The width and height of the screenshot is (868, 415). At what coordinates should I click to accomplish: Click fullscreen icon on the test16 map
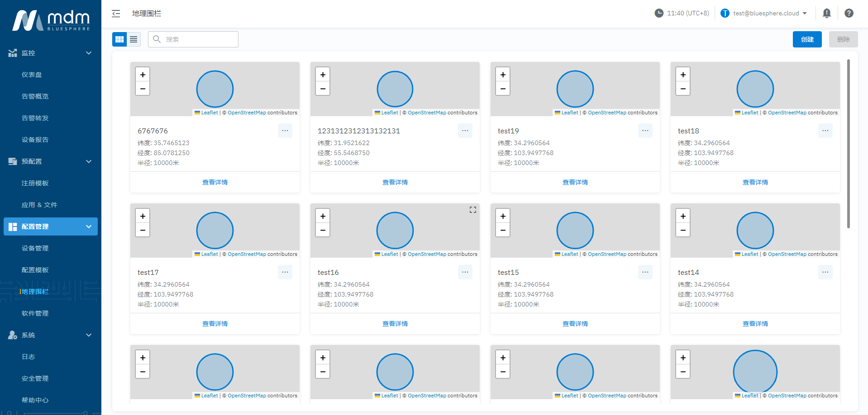(x=472, y=210)
